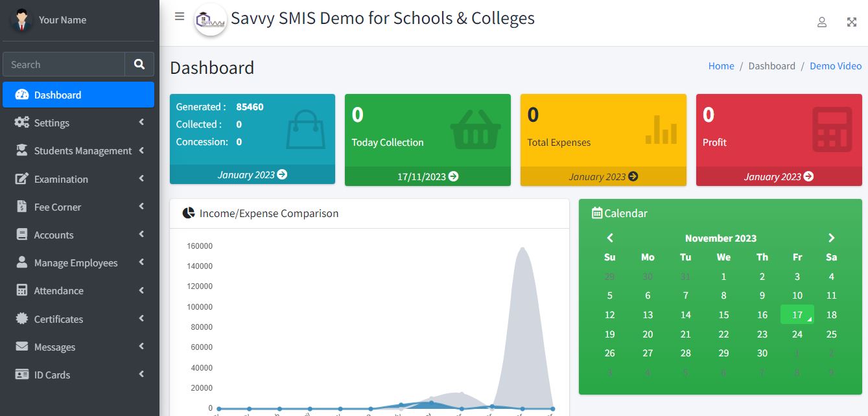The width and height of the screenshot is (868, 416).
Task: Open the Attendance sidebar item
Action: [78, 290]
